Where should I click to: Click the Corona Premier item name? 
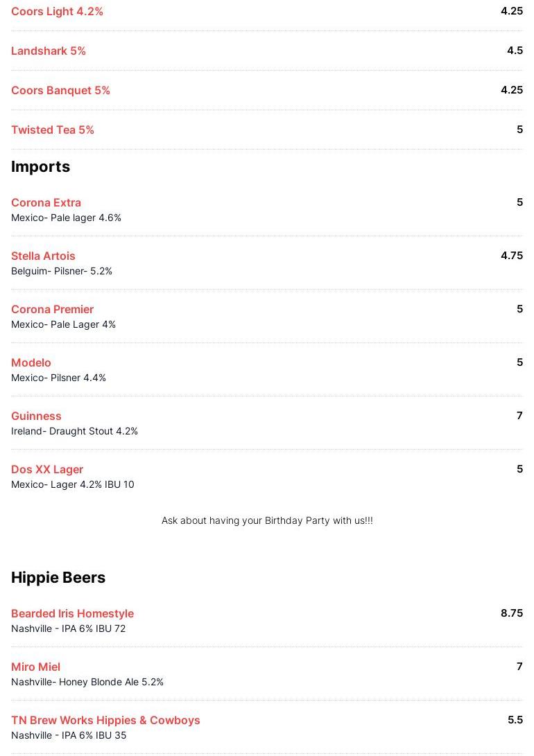click(52, 310)
